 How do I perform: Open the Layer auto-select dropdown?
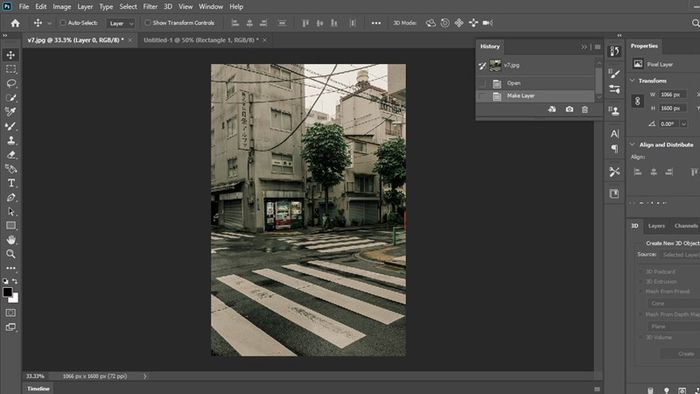pos(121,23)
